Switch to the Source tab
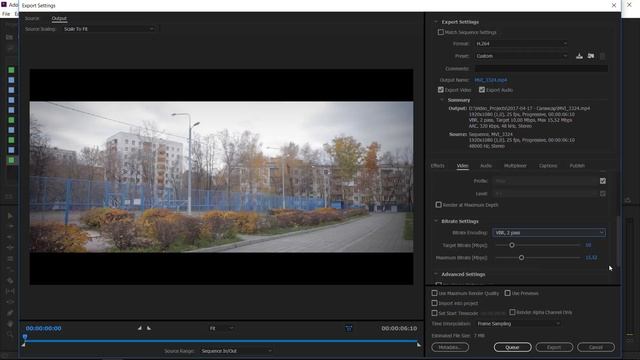Screen dimensions: 640x360 [32, 18]
